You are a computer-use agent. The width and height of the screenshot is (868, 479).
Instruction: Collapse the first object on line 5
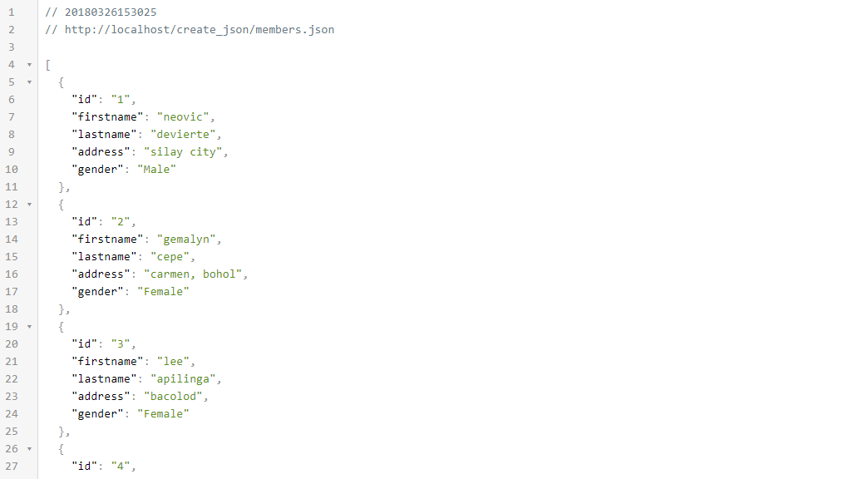29,82
